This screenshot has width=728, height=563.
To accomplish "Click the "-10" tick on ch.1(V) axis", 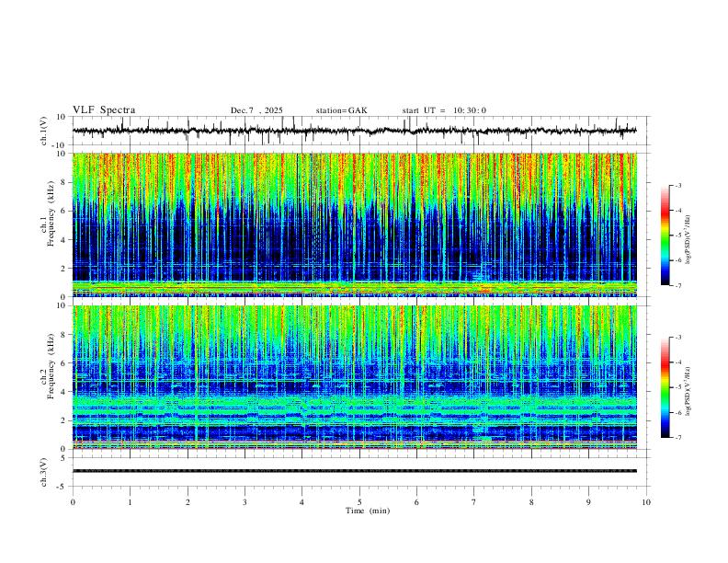I will tap(60, 145).
